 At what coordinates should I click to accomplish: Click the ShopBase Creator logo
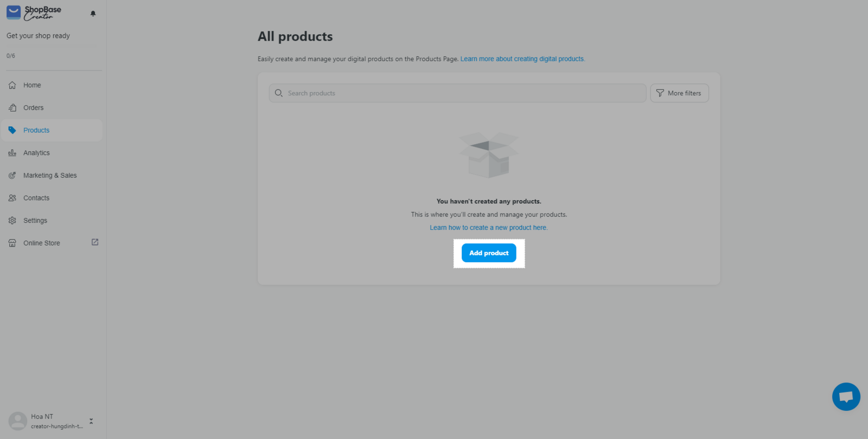[x=34, y=12]
